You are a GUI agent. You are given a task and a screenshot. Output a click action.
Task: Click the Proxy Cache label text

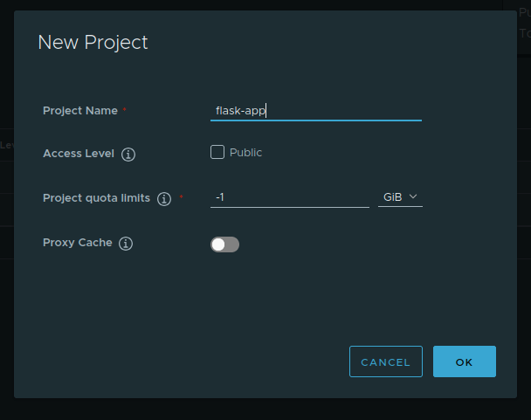point(78,243)
